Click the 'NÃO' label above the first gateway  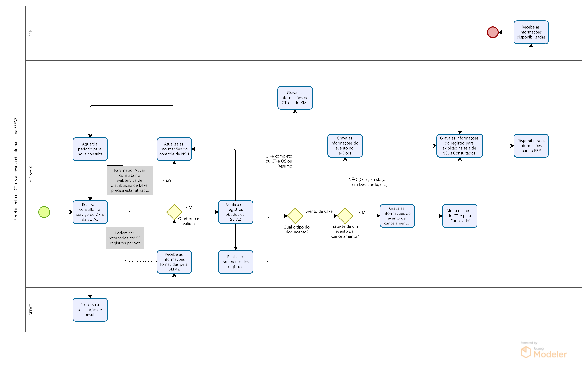[167, 181]
